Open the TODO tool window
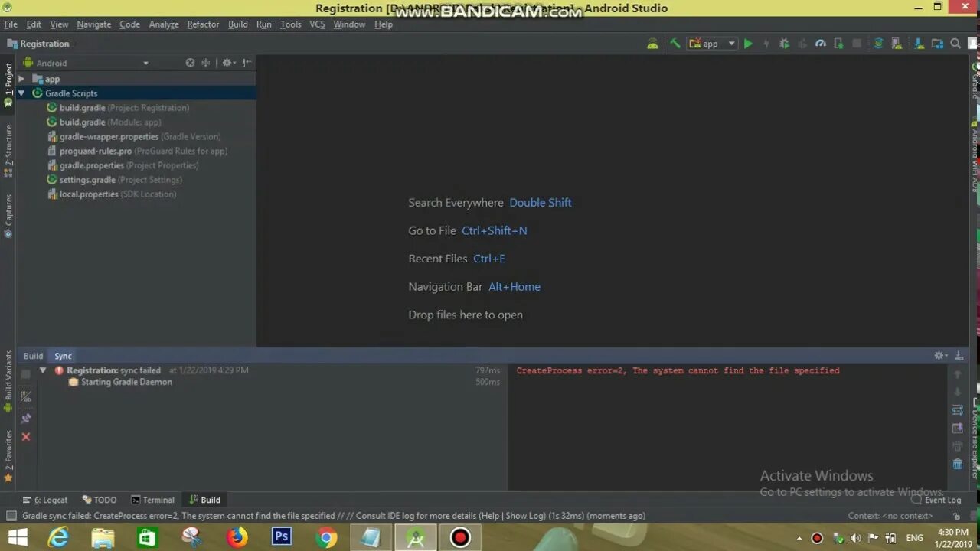This screenshot has width=980, height=551. (x=100, y=500)
